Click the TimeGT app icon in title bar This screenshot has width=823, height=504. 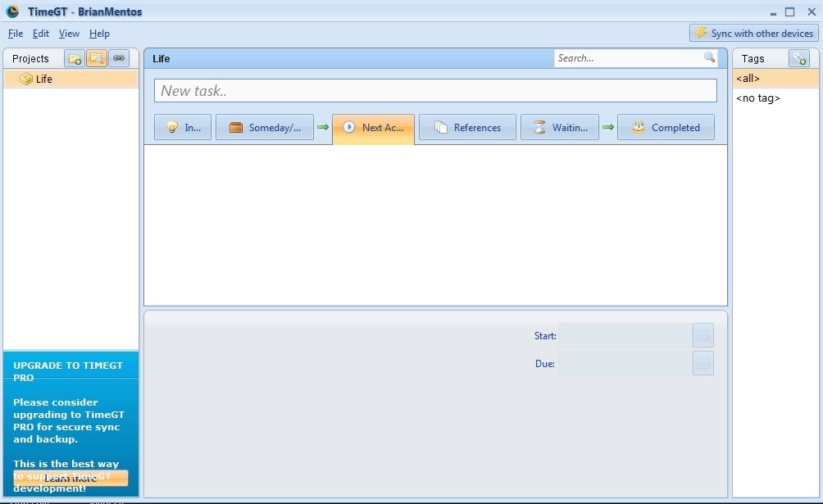(12, 11)
